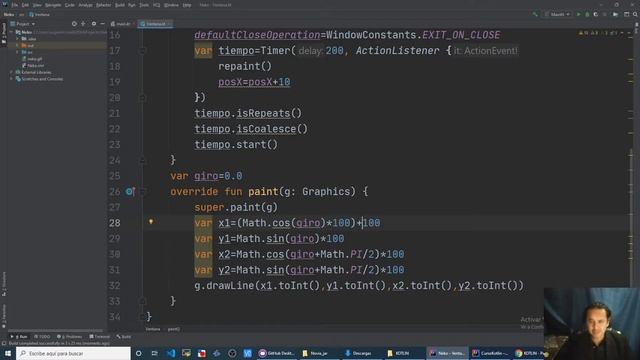Click the expand all icon in Project panel

83,24
